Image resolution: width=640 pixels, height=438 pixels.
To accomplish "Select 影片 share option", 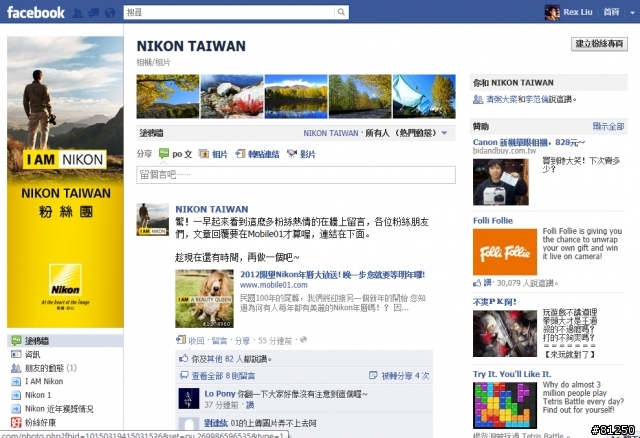I will click(x=301, y=154).
